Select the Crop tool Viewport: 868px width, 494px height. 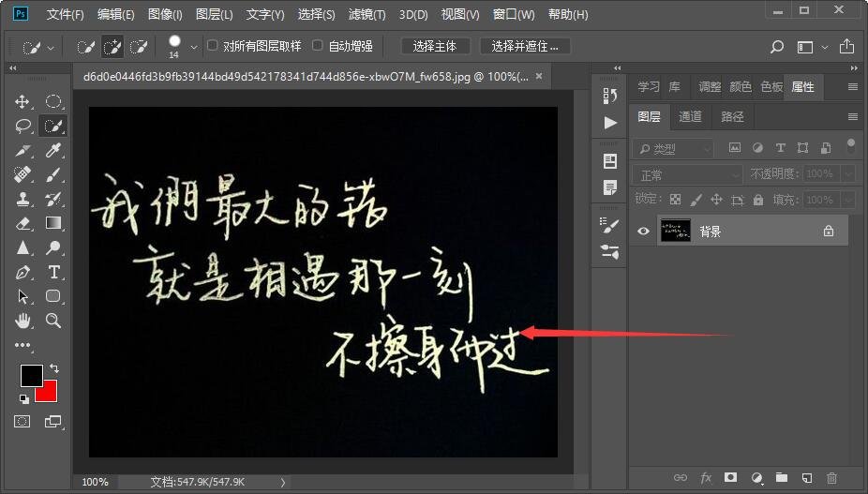[x=22, y=150]
